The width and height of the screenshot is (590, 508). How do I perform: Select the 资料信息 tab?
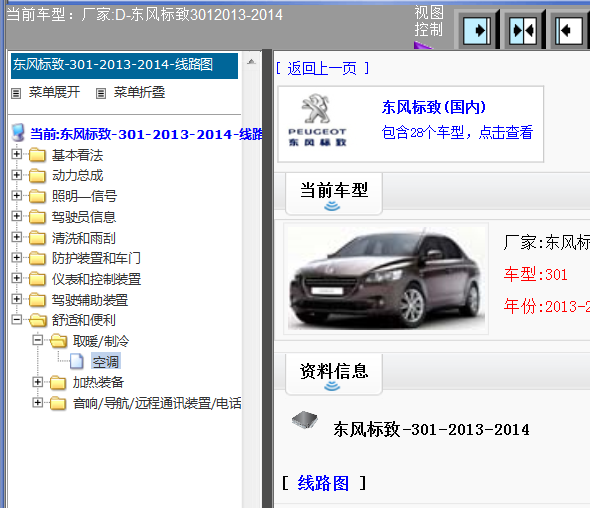click(334, 374)
